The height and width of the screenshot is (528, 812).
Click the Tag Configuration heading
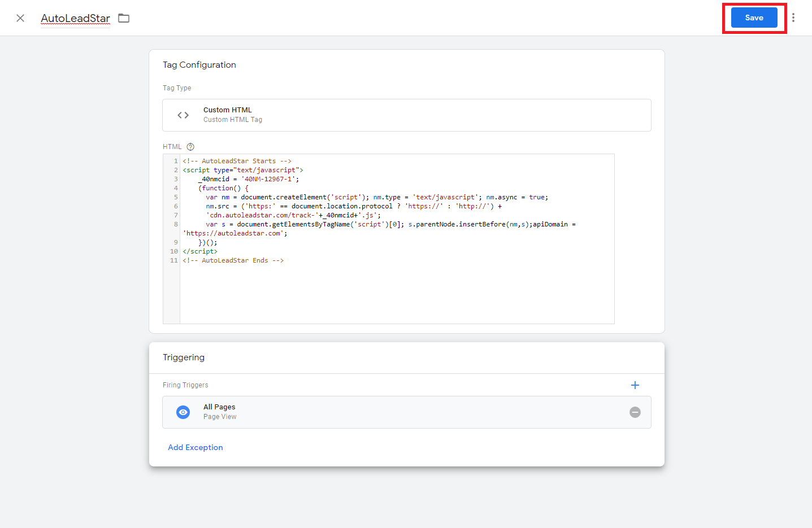point(199,65)
